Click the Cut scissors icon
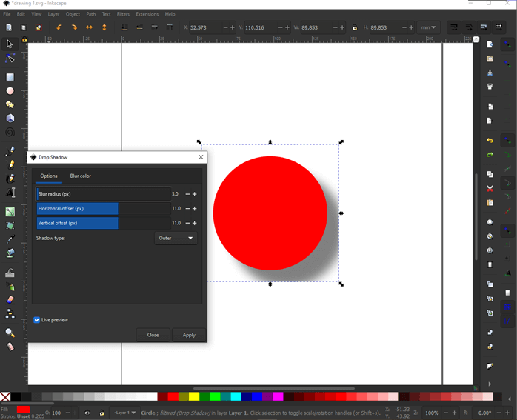The height and width of the screenshot is (420, 517). pyautogui.click(x=490, y=189)
